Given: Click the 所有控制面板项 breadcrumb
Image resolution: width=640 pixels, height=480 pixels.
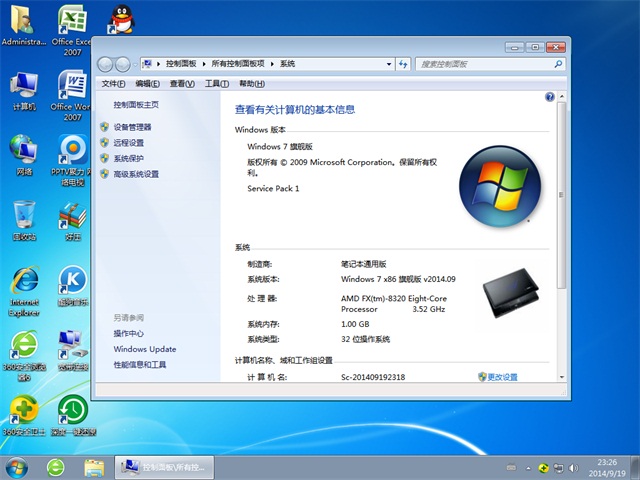Looking at the screenshot, I should coord(238,64).
